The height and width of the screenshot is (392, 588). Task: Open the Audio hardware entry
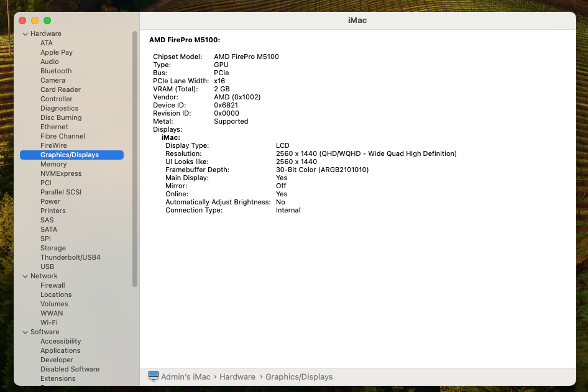coord(50,62)
